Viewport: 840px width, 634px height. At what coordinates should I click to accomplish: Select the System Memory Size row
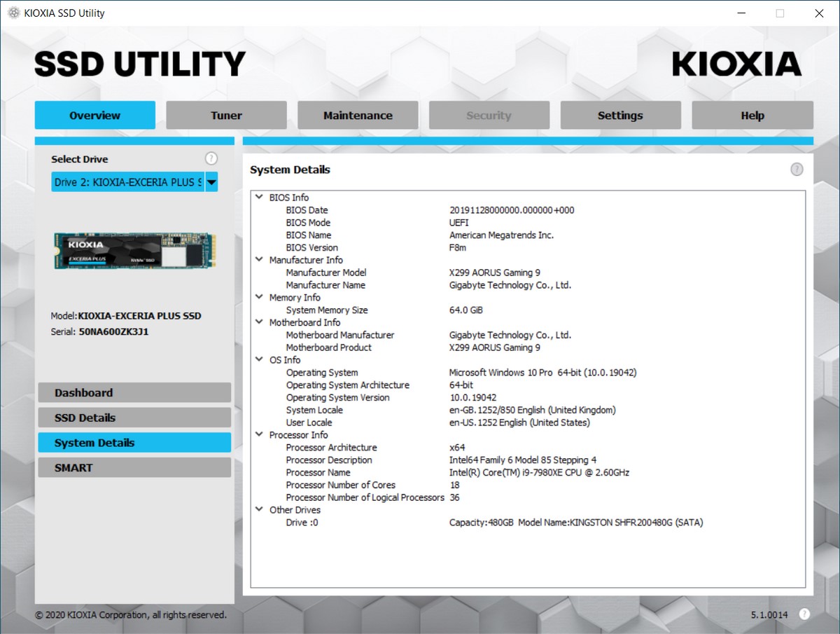point(528,310)
